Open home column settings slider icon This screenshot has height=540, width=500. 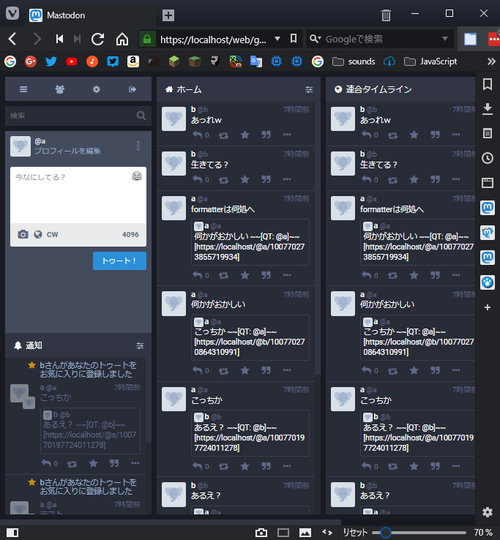pyautogui.click(x=309, y=90)
